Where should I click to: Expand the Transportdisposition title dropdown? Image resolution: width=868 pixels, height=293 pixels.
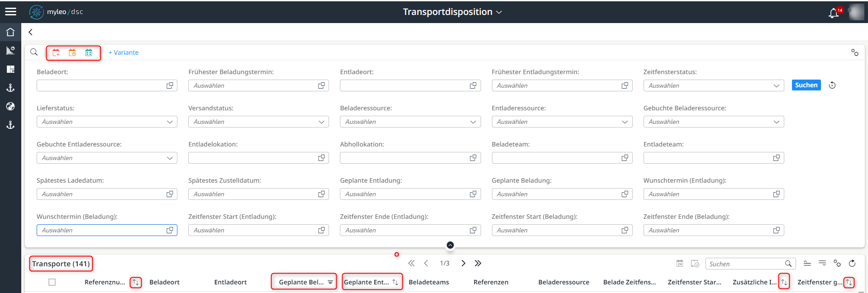click(x=499, y=12)
